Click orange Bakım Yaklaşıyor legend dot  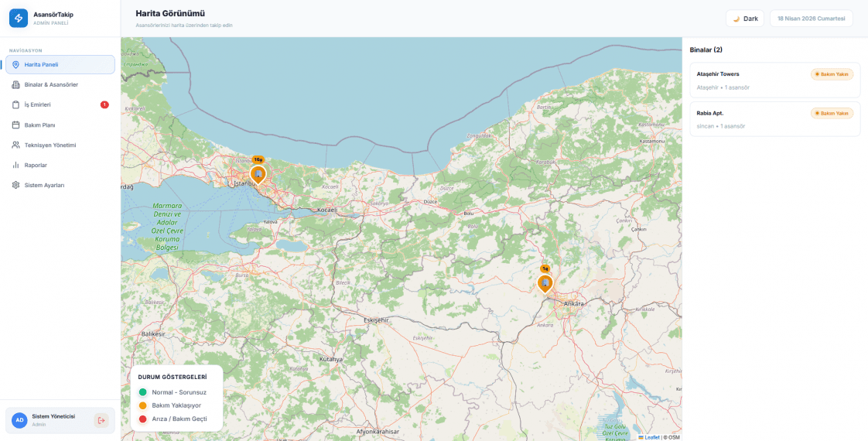tap(143, 405)
